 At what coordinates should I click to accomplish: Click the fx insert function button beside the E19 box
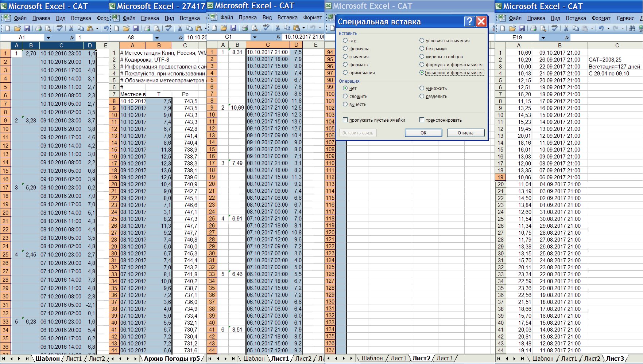(567, 38)
